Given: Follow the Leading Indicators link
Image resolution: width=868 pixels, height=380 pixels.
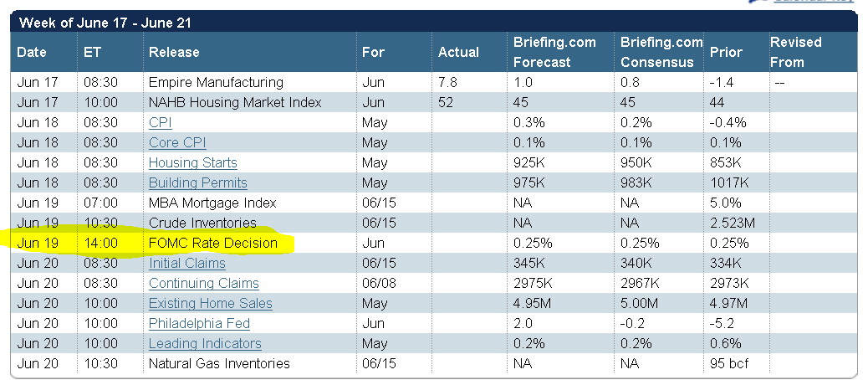Looking at the screenshot, I should point(205,343).
